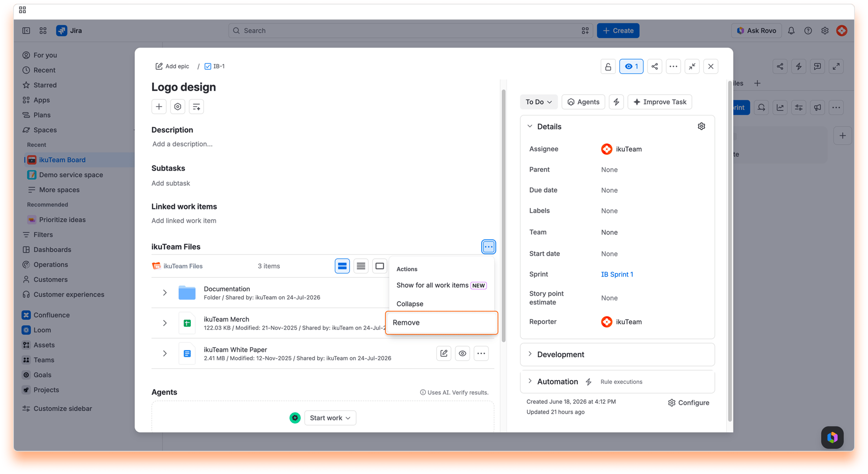Toggle the watch button showing 1 watcher
Viewport: 868px width, 474px height.
tap(631, 66)
